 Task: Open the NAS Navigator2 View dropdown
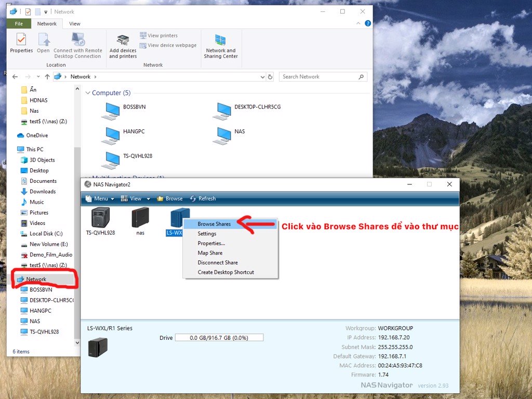click(136, 198)
